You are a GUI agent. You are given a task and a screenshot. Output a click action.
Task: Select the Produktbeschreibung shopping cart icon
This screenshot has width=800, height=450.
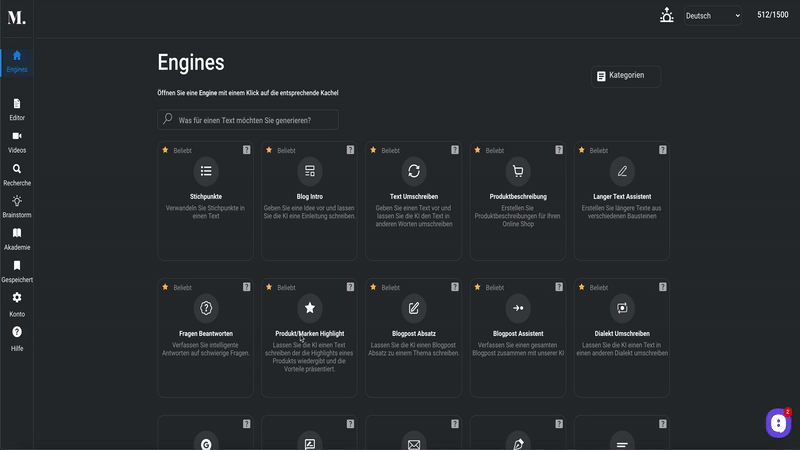[x=518, y=171]
